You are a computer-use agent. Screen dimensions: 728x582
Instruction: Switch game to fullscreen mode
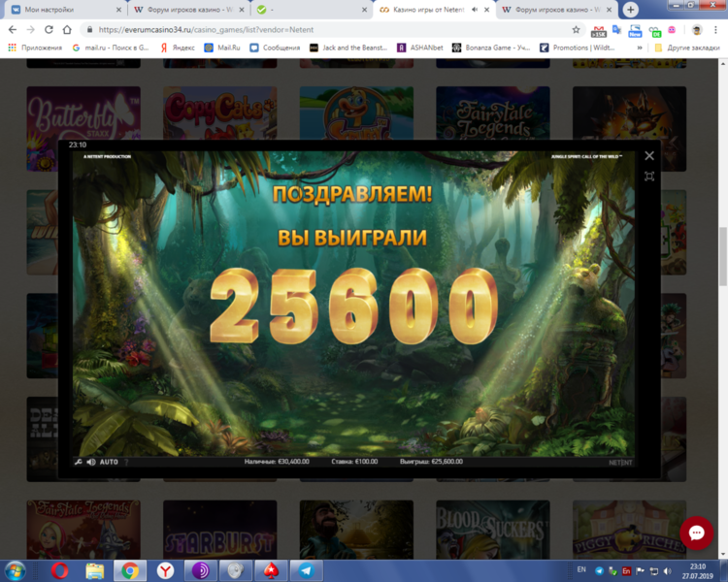point(649,177)
